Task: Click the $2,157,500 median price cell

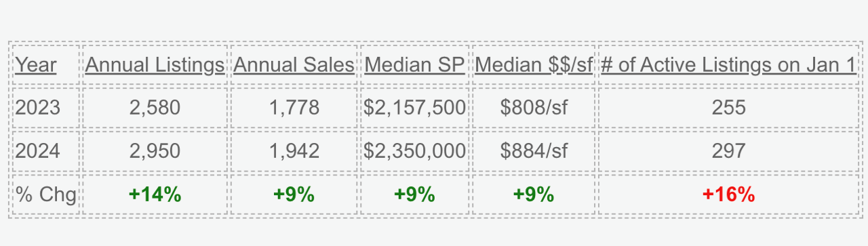Action: (x=414, y=108)
